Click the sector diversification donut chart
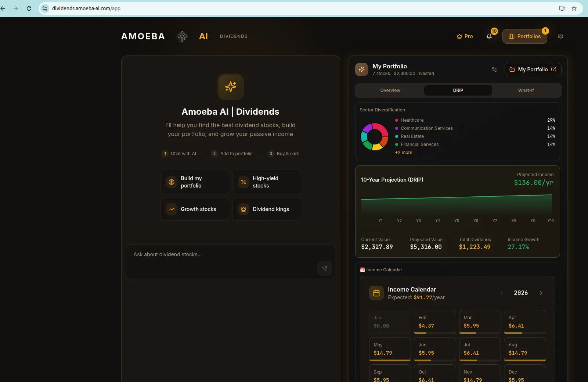Screen dimensions: 588x382 (x=375, y=137)
